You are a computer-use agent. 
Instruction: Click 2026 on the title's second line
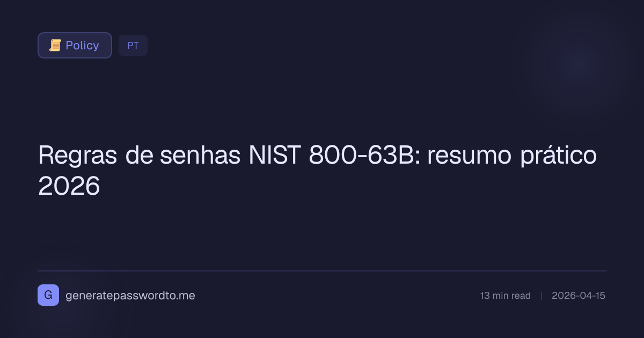[69, 186]
